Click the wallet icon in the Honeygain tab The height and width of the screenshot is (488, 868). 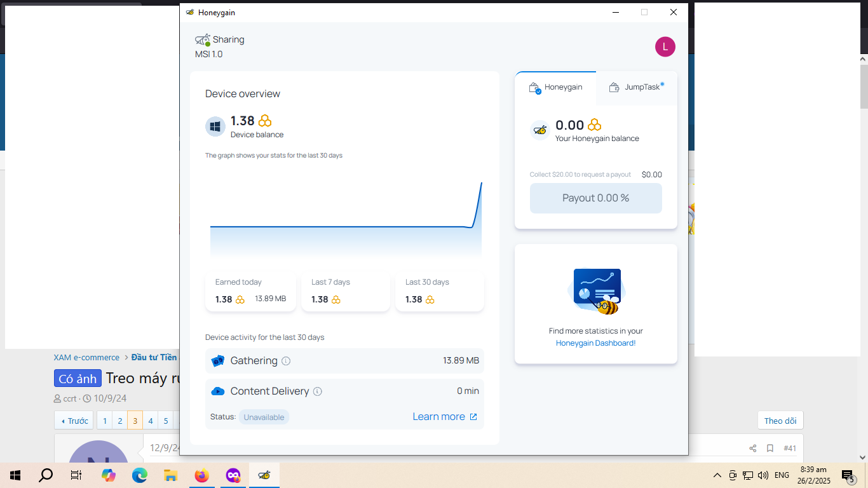535,88
